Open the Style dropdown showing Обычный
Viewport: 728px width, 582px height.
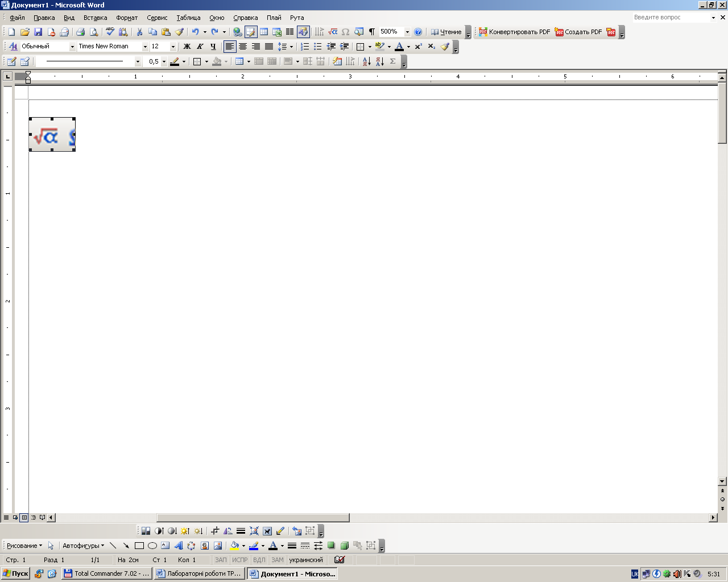click(72, 47)
